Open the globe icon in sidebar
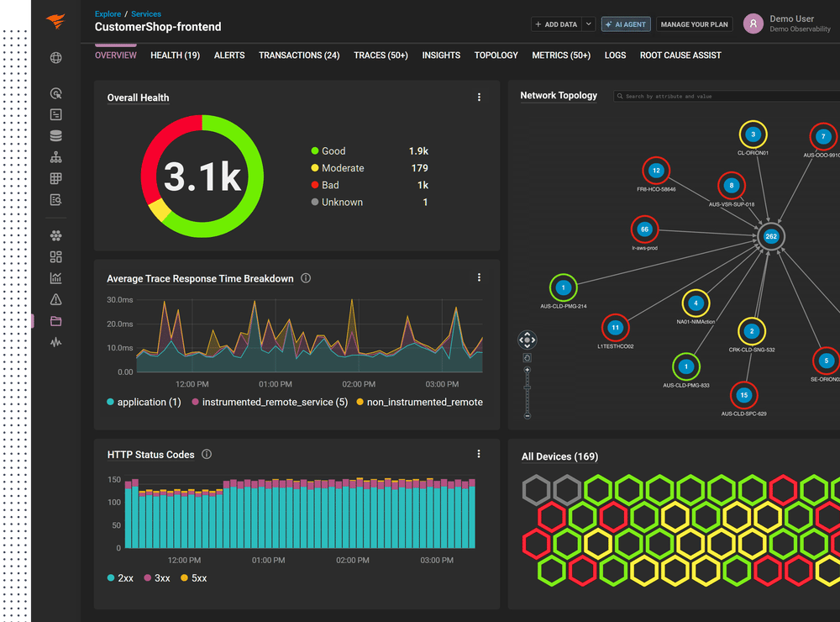This screenshot has height=622, width=840. point(55,58)
